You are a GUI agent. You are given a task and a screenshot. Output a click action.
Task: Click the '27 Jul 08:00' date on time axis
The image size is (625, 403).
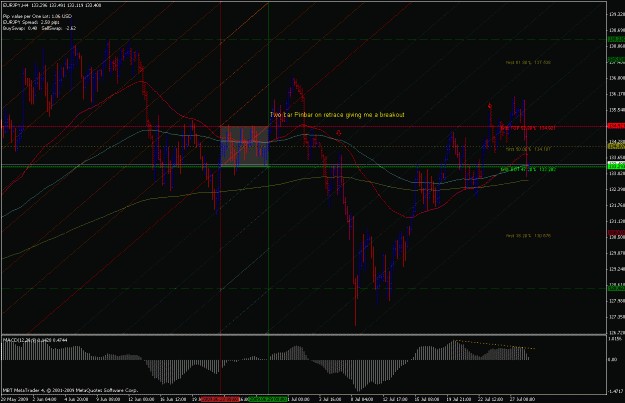522,399
